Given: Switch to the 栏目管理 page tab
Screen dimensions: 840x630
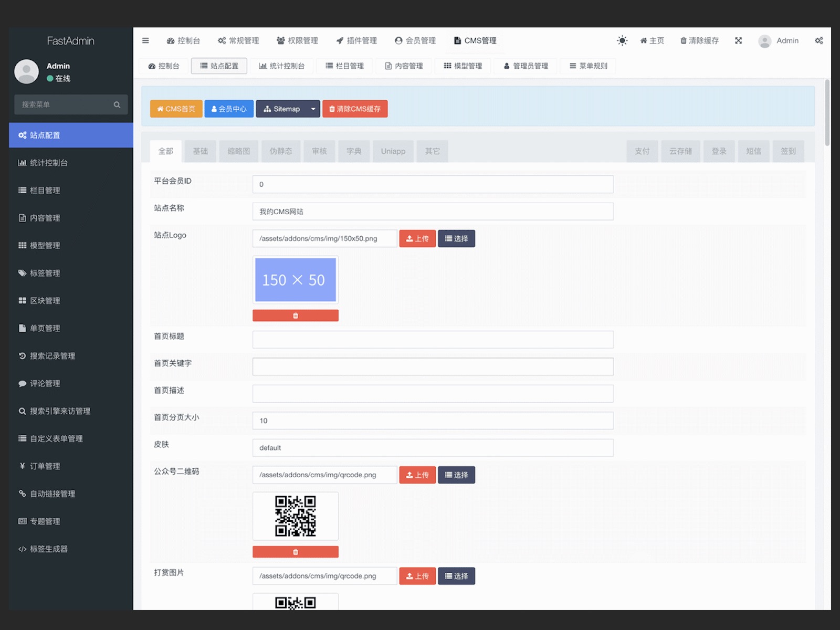Looking at the screenshot, I should coord(344,66).
